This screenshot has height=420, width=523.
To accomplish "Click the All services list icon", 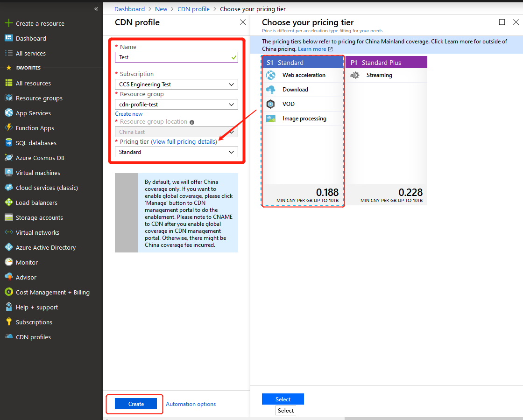I will coord(9,53).
